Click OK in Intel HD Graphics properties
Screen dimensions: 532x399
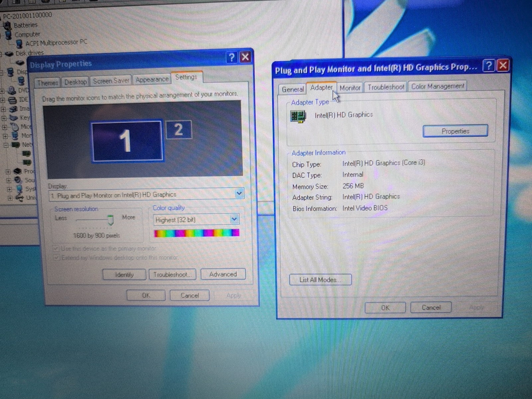[x=385, y=308]
